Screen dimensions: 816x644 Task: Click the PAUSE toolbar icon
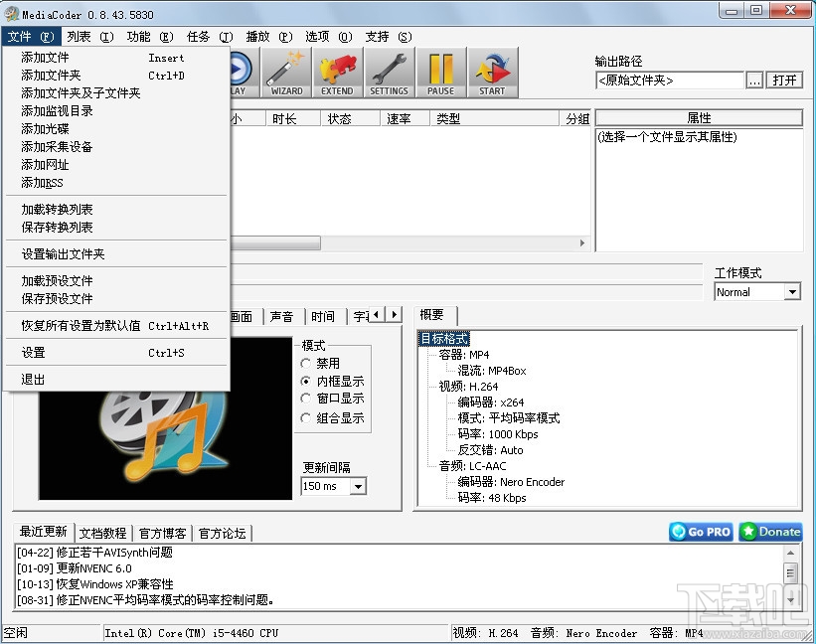(440, 72)
